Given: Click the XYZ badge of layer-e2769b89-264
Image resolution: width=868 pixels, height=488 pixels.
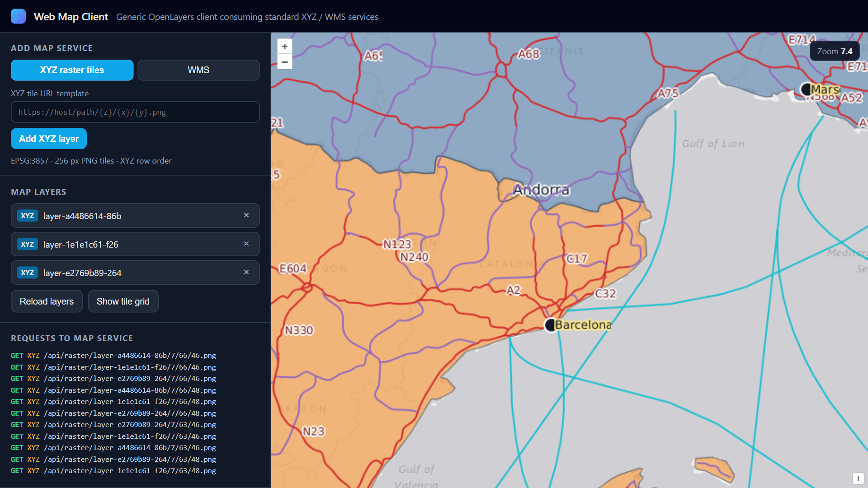Looking at the screenshot, I should [28, 272].
